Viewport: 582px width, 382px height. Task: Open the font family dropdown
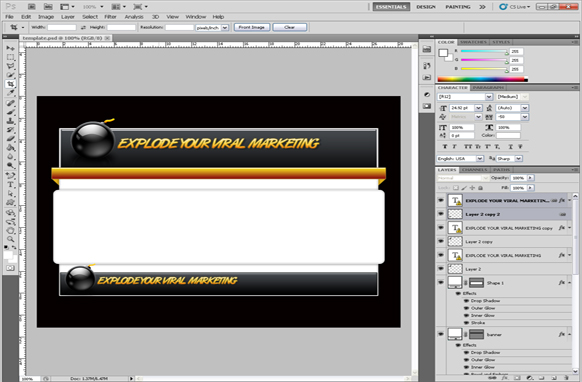point(489,97)
